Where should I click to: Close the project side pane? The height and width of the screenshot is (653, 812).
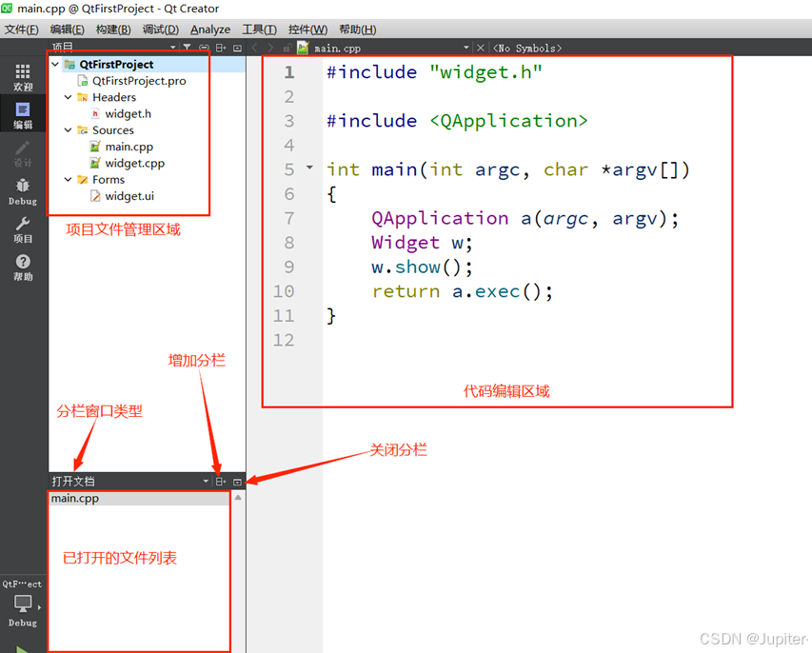click(x=237, y=49)
